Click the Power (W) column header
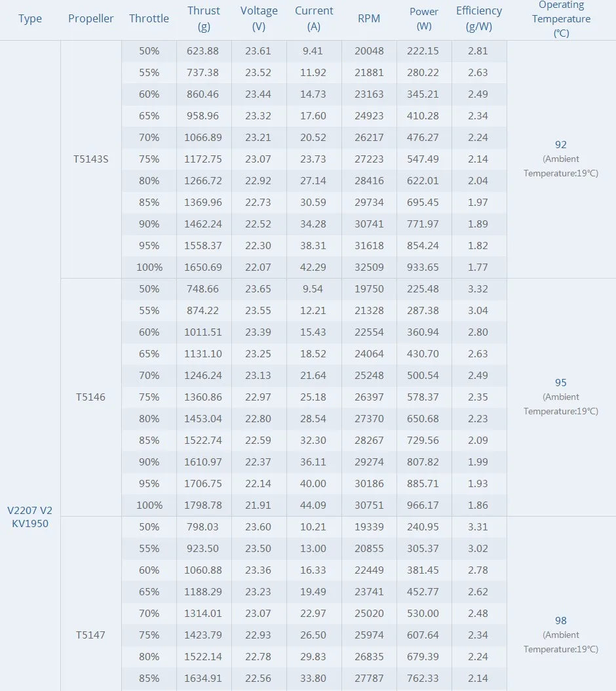 [424, 18]
